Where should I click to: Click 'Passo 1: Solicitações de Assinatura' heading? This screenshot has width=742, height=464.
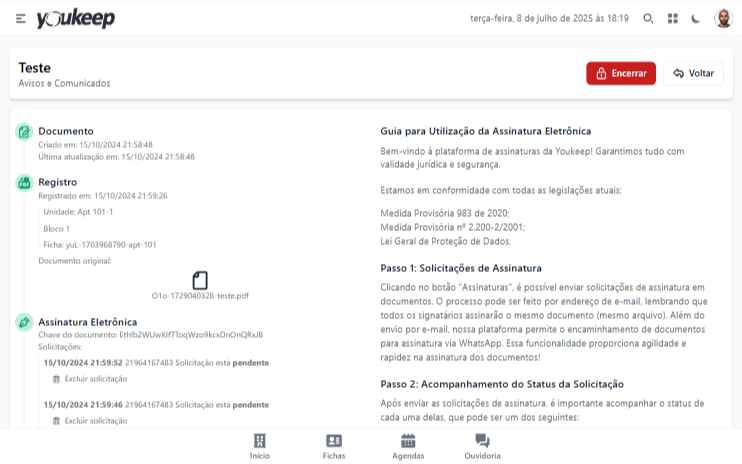click(x=461, y=268)
